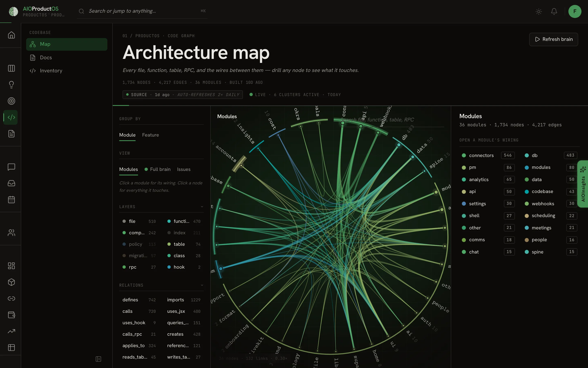Open the people team icon
The image size is (588, 368).
pos(11,233)
